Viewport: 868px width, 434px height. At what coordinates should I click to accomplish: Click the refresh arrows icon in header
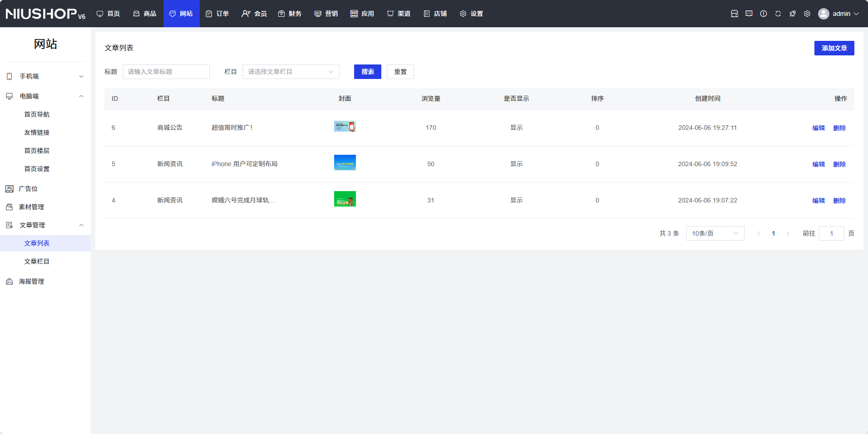point(778,14)
